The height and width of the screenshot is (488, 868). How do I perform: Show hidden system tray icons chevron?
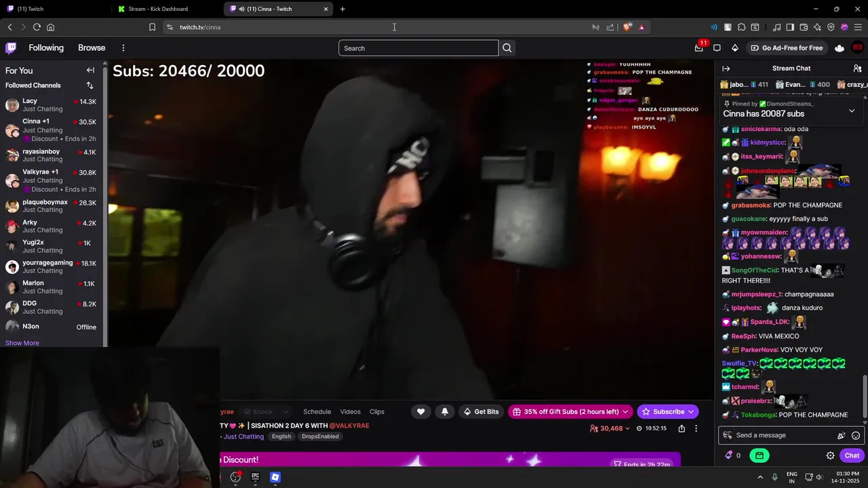[x=760, y=477]
